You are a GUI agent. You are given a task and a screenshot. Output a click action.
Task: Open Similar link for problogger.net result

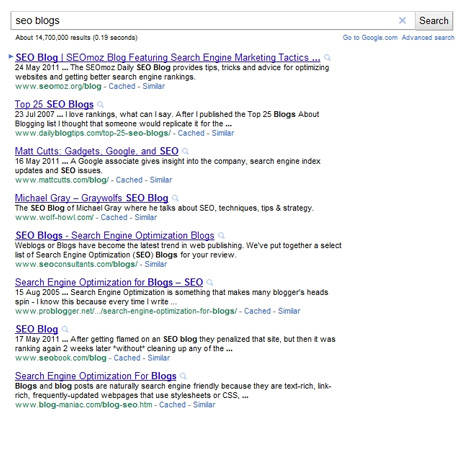289,311
